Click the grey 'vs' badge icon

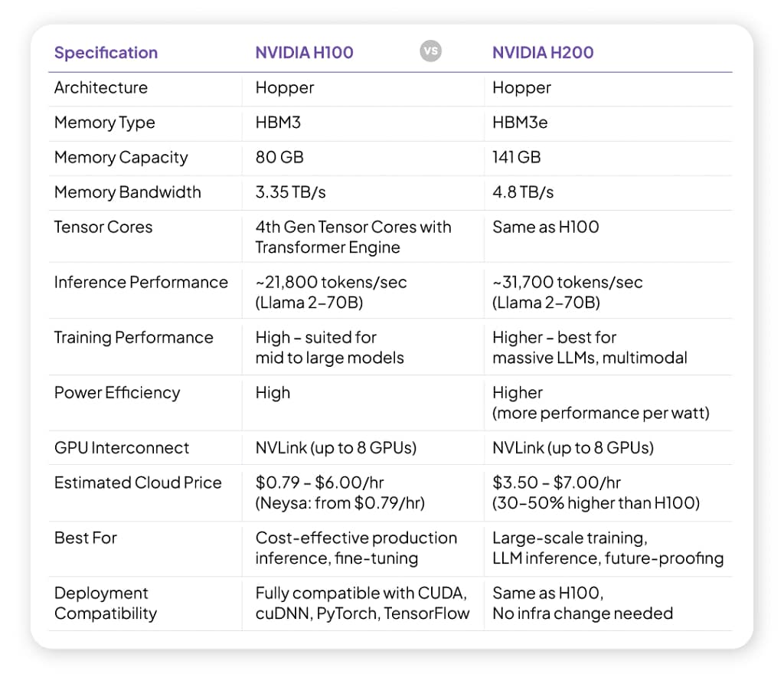coord(430,51)
